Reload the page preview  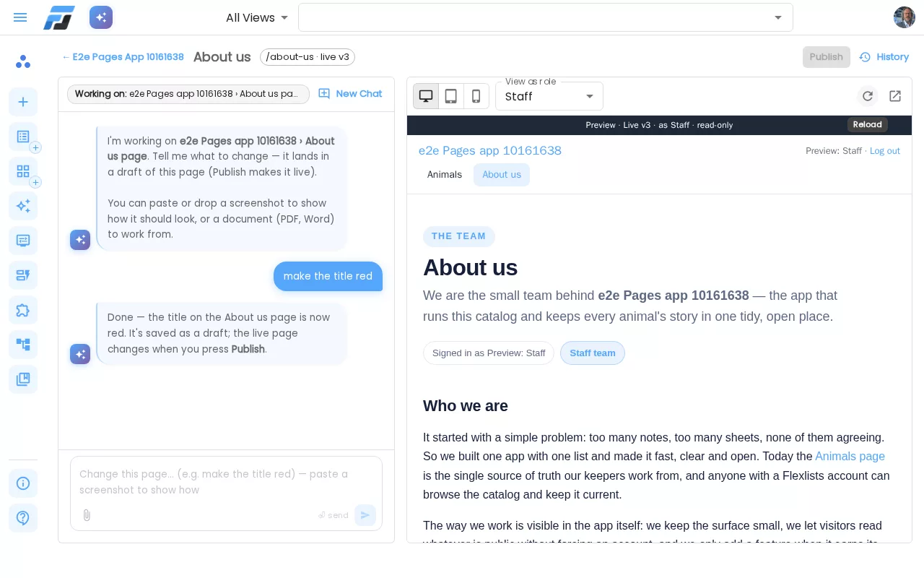(868, 96)
